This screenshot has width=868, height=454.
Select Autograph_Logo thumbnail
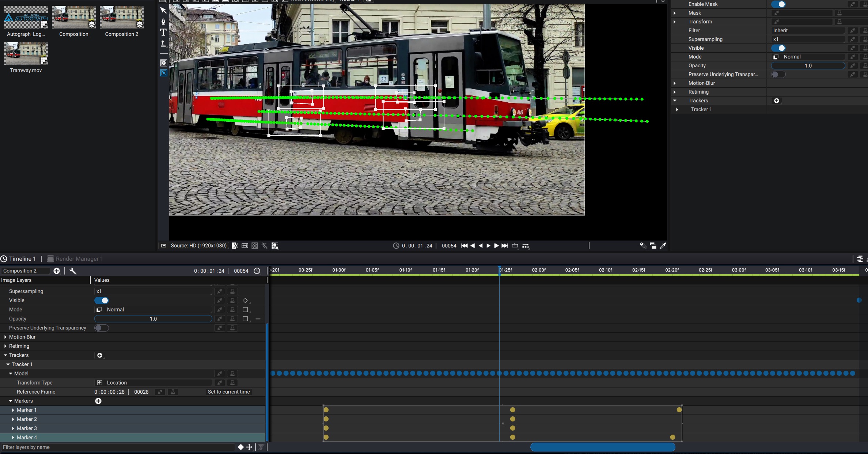coord(26,17)
